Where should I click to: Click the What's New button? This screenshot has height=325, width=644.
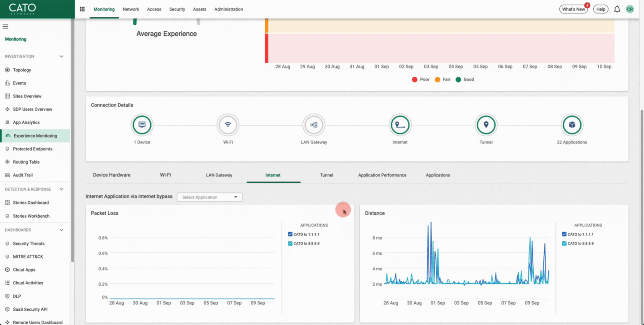(x=573, y=9)
